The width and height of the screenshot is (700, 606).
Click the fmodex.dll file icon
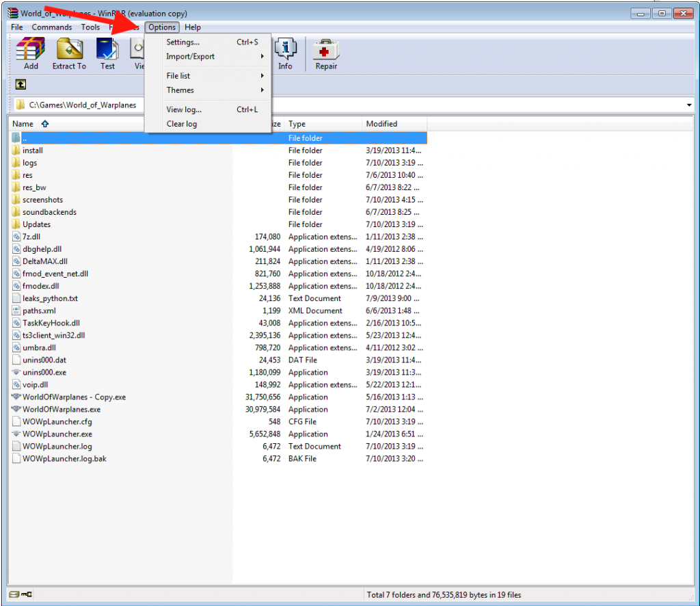tap(16, 286)
